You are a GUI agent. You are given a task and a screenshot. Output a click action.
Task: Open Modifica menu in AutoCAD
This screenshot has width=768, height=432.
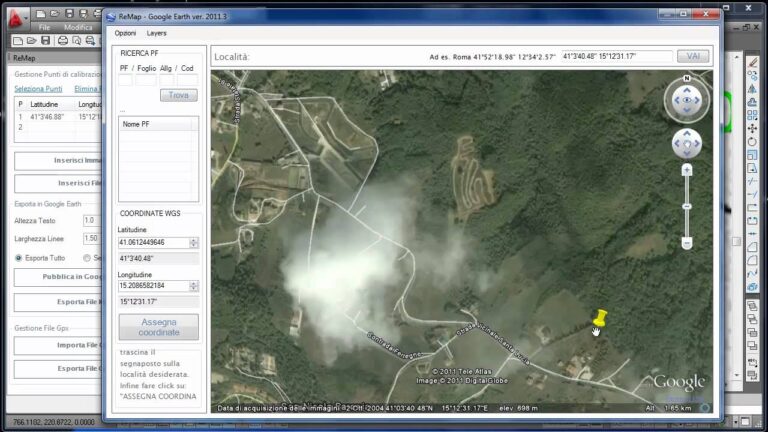78,27
